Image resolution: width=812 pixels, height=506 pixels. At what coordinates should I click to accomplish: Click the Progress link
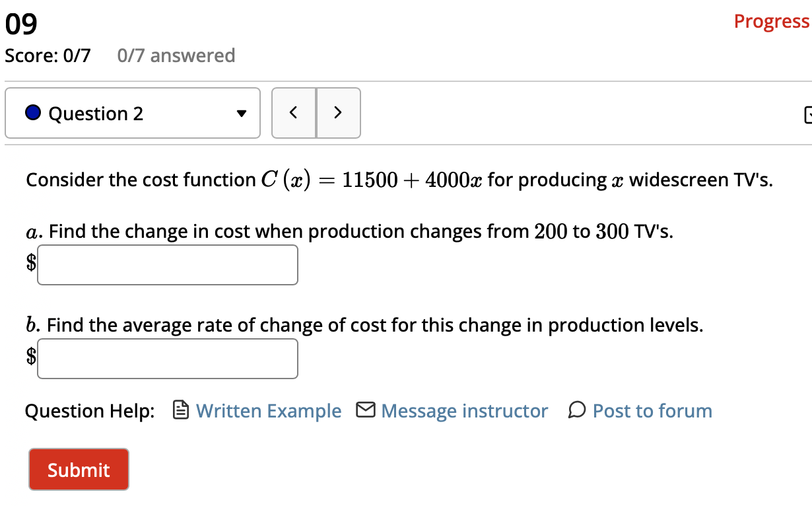(771, 20)
